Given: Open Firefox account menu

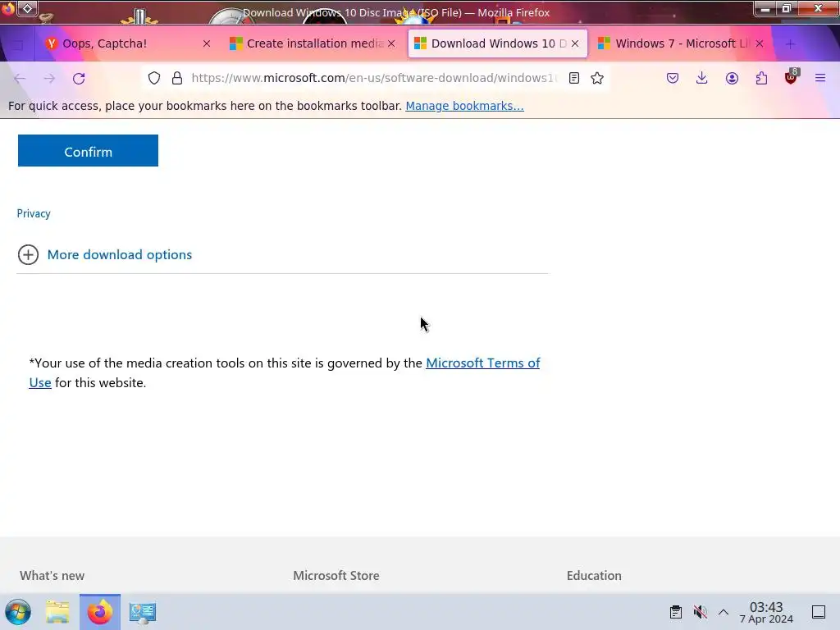Looking at the screenshot, I should (732, 78).
